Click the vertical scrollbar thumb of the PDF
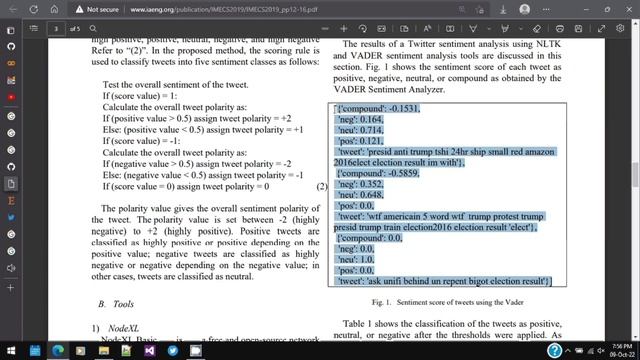The height and width of the screenshot is (360, 640). point(636,174)
